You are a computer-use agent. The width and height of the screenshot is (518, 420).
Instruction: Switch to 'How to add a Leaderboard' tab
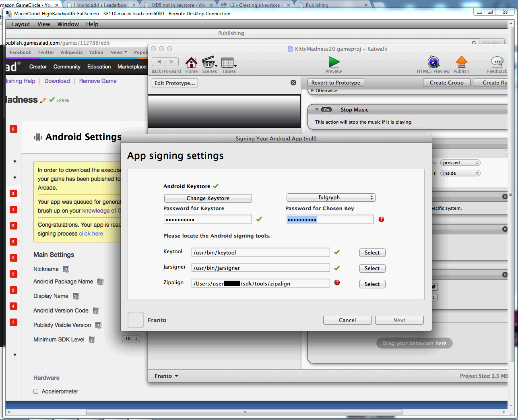[101, 5]
